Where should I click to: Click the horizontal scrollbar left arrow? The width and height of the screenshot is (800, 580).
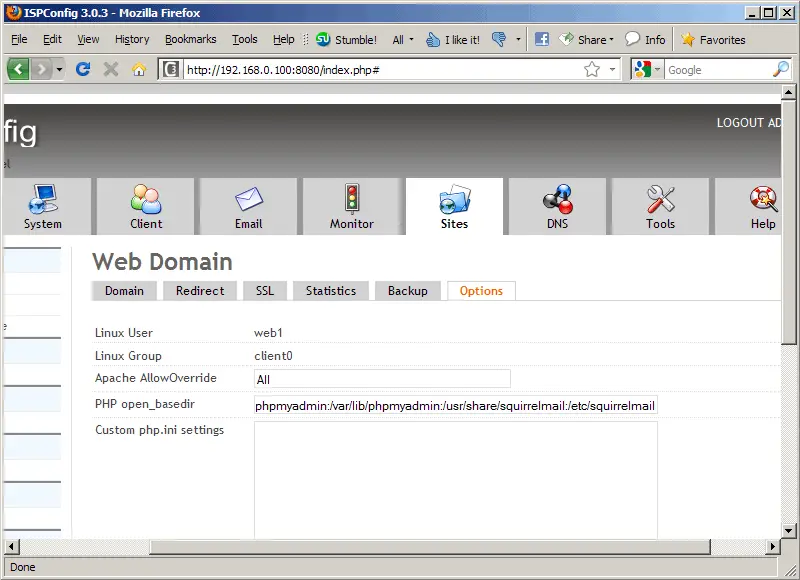pos(12,546)
